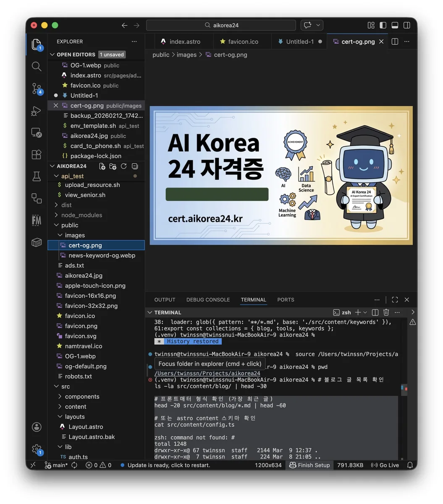Open the Testing flask view
443x504 pixels.
[37, 176]
